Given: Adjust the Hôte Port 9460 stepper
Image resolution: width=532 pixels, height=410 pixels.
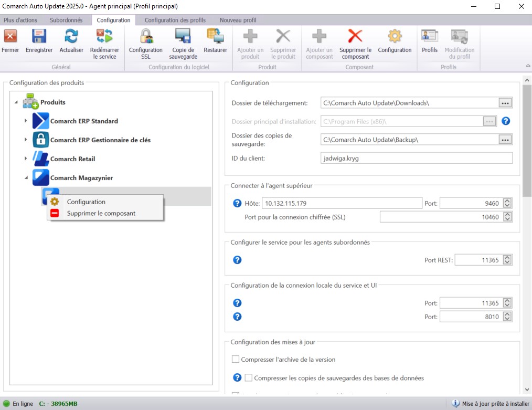Looking at the screenshot, I should coord(507,203).
